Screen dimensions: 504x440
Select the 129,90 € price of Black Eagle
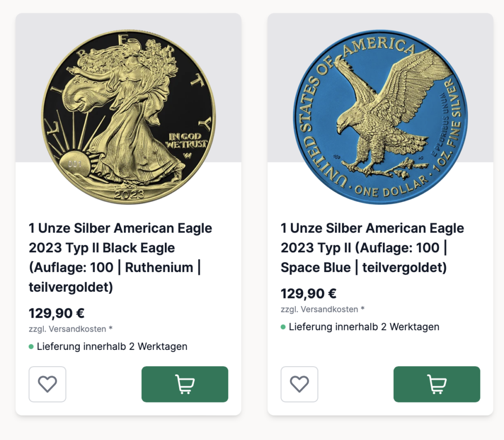57,313
